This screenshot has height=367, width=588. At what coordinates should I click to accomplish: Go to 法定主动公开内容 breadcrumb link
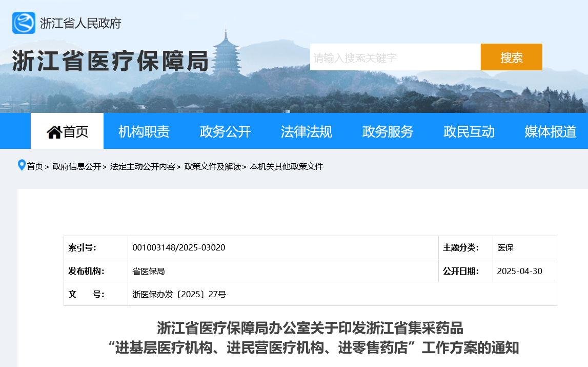[x=143, y=166]
